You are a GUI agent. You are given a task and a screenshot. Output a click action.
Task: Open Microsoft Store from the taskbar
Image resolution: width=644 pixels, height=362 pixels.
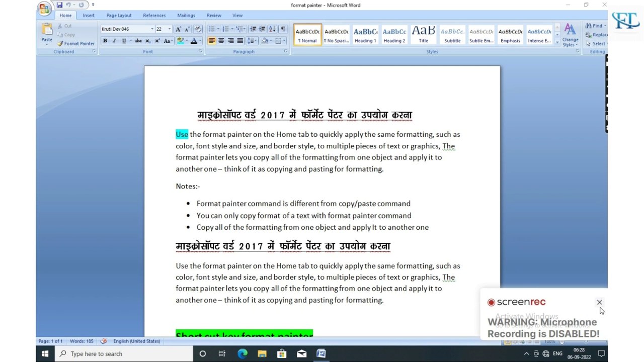[x=282, y=354]
